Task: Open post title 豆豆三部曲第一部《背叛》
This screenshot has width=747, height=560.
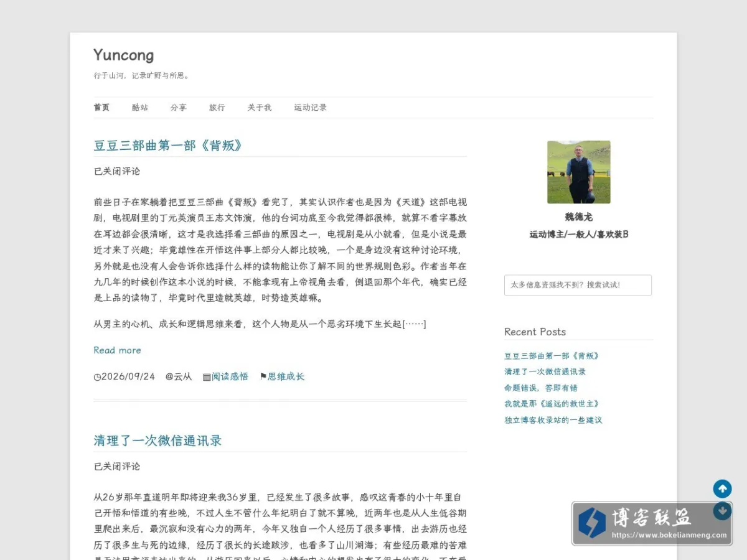Action: 168,146
